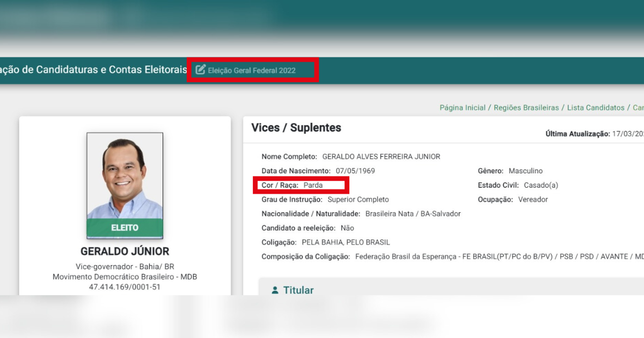Click the person icon next to Titular
Screen dimensions: 644x338
click(x=275, y=290)
